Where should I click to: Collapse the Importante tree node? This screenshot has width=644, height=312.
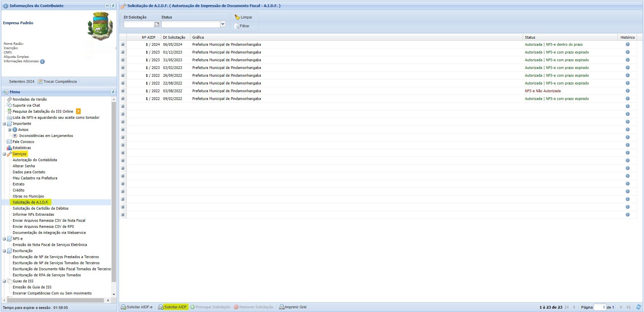coord(4,124)
